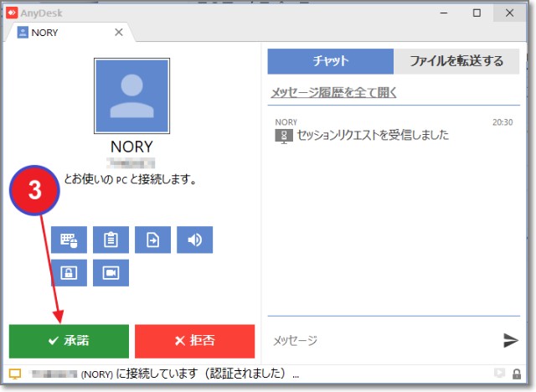Toggle clipboard access permission
This screenshot has height=392, width=536.
(x=111, y=240)
